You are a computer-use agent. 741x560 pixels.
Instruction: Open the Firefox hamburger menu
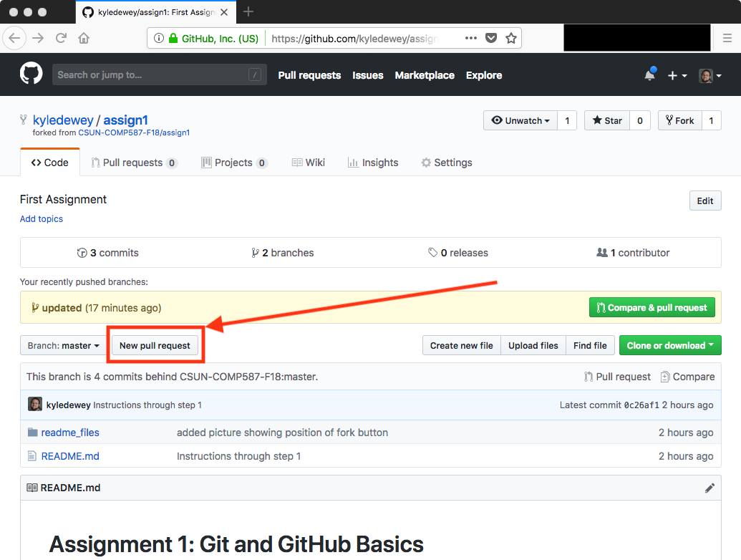[727, 38]
